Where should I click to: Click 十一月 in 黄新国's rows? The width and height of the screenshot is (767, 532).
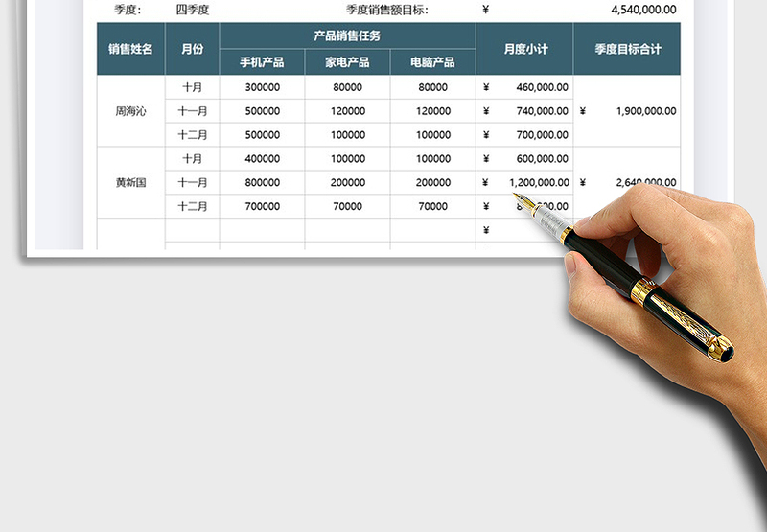[x=193, y=182]
